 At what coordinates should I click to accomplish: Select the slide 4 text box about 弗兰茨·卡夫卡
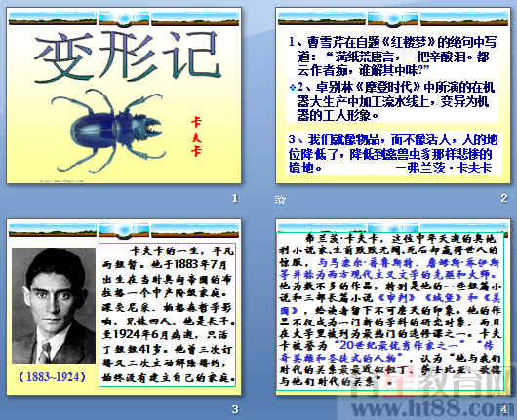[x=390, y=311]
